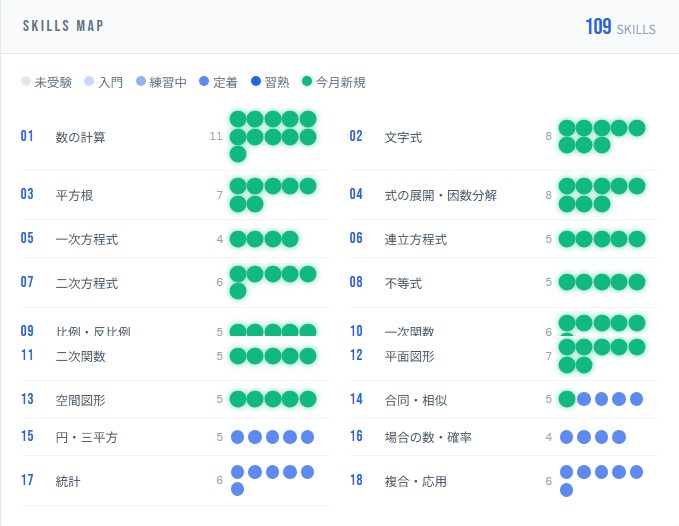Screen dimensions: 679x526
Task: Select the 二次方程式 category label
Action: tap(87, 283)
